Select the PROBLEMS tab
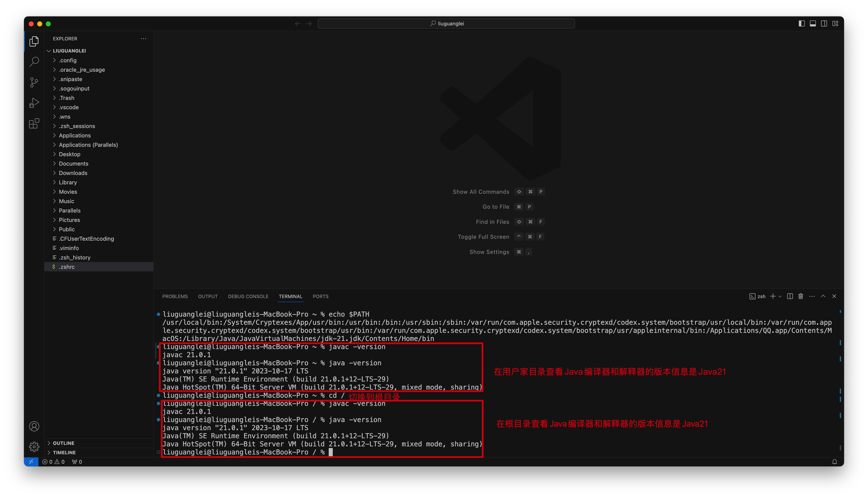 175,296
